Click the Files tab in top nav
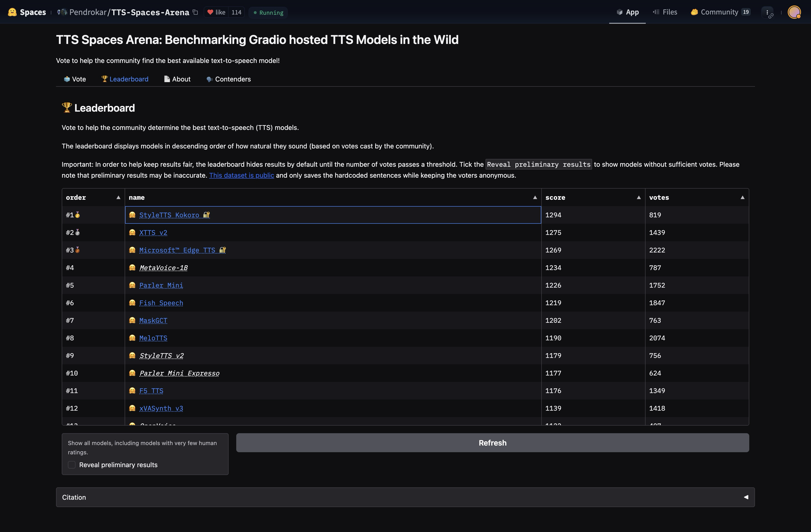The height and width of the screenshot is (532, 811). pos(669,12)
